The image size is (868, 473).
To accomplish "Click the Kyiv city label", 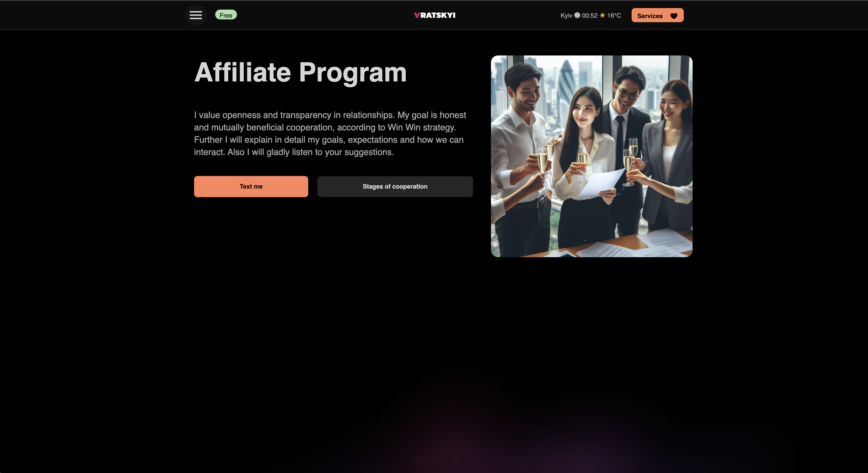I will (x=566, y=16).
